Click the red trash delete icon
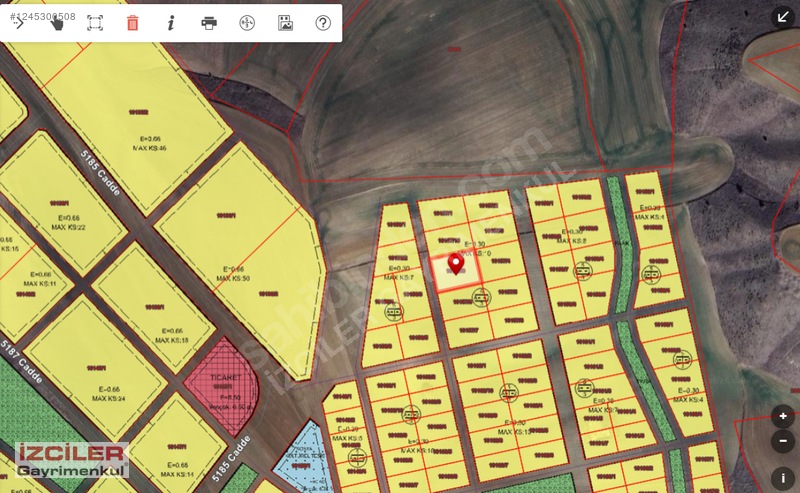The height and width of the screenshot is (493, 800). point(132,23)
